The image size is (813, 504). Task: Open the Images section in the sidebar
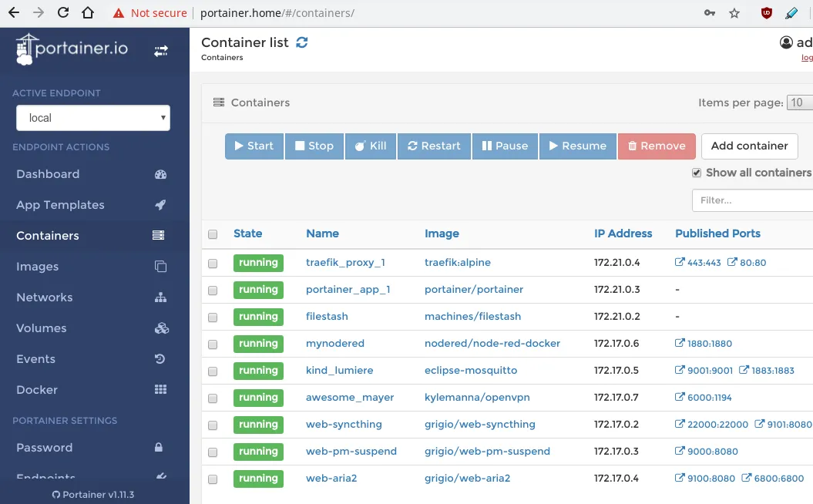click(37, 267)
